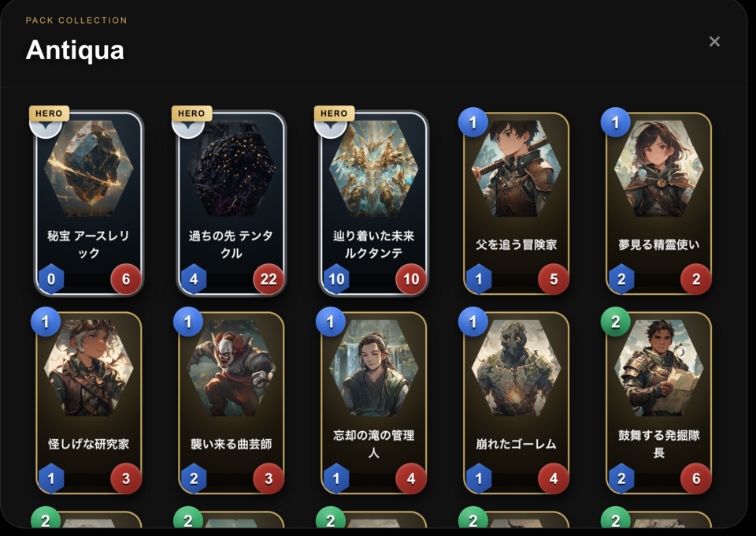Close the Antiqua pack collection dialog
Screen dimensions: 756x536
(714, 42)
